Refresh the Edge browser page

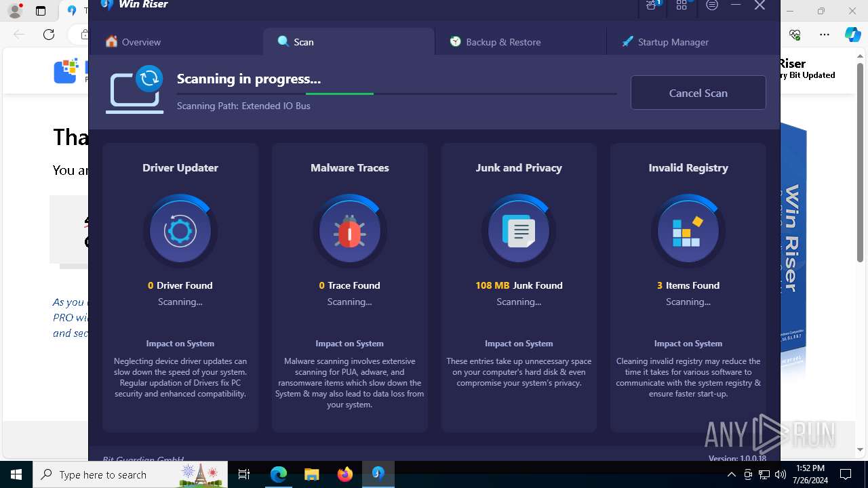49,35
